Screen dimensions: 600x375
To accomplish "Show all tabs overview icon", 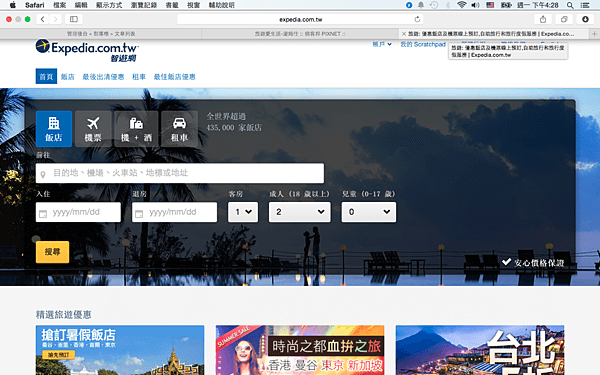I will click(564, 19).
